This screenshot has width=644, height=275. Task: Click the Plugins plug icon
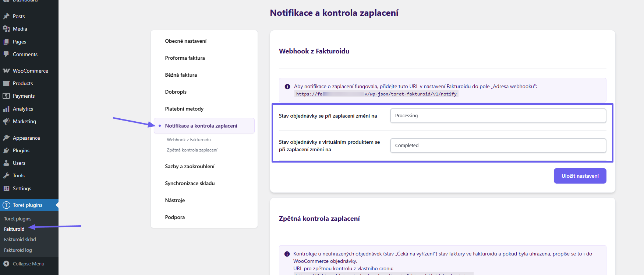(x=6, y=150)
